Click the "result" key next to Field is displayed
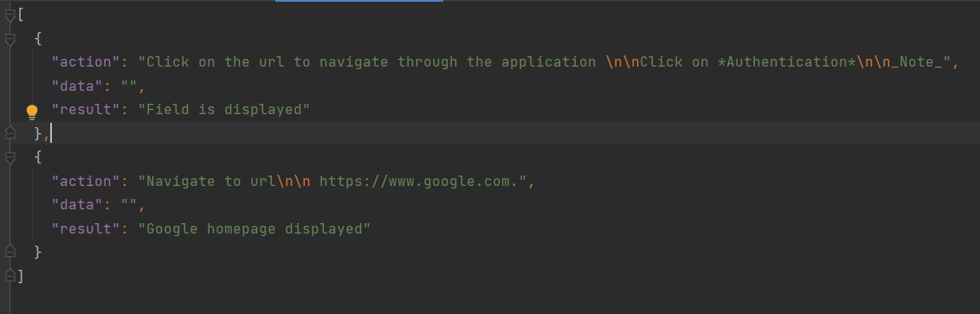This screenshot has width=980, height=314. (86, 109)
